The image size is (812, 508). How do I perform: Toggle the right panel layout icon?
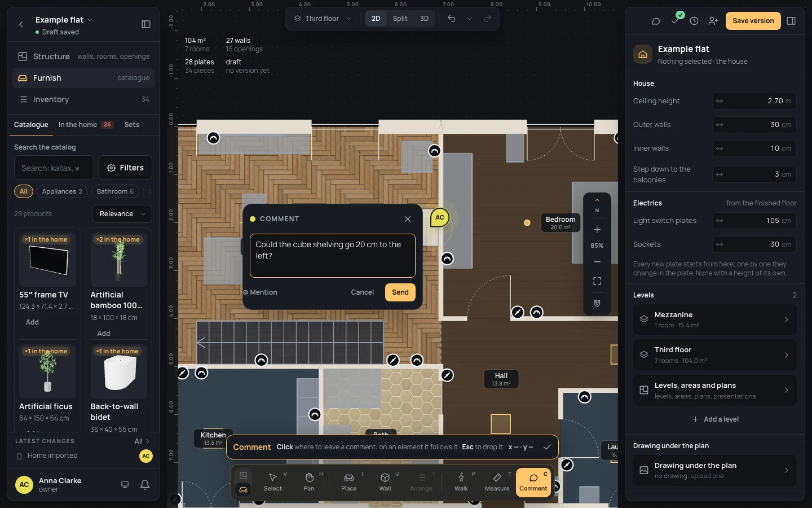pyautogui.click(x=791, y=21)
